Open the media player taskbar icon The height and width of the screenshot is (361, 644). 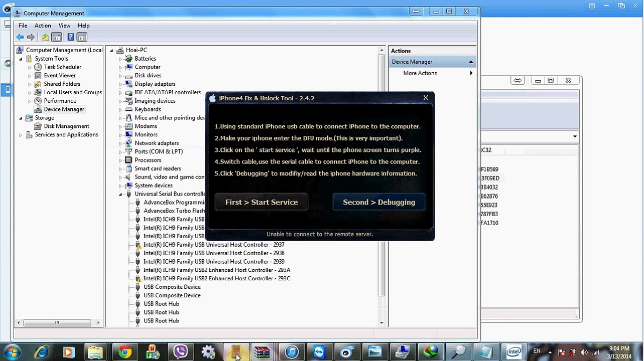pos(68,352)
